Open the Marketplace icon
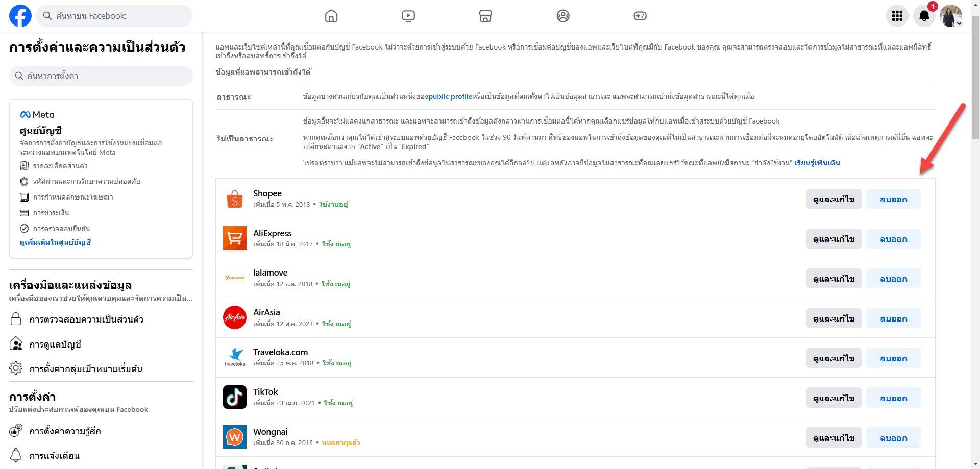This screenshot has width=980, height=469. (x=485, y=16)
